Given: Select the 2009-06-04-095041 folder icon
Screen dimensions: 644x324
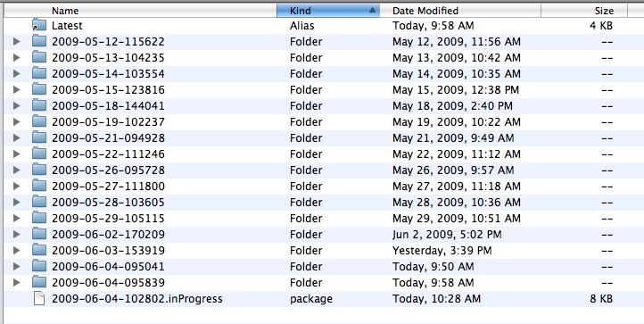Looking at the screenshot, I should coord(39,266).
